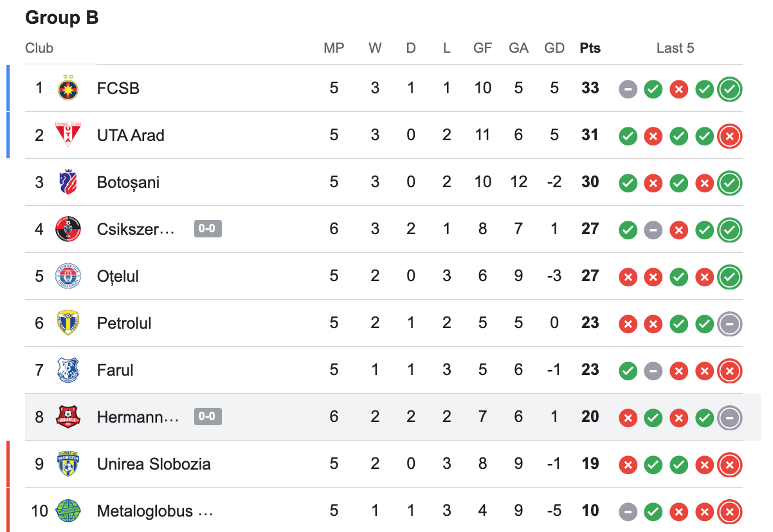Click the Metaloglobus team name
Viewport: 773px width, 532px height.
[x=154, y=511]
